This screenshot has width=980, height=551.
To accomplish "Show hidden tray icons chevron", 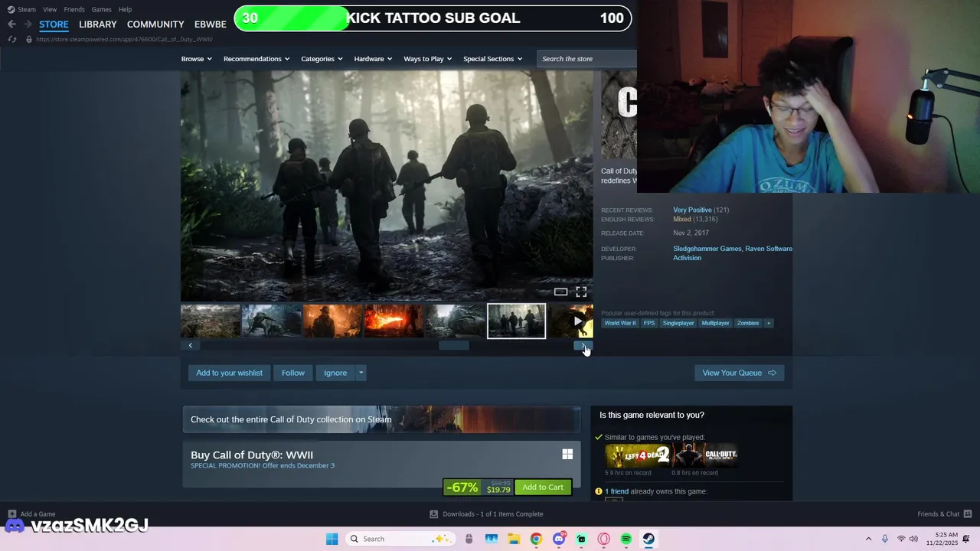I will pyautogui.click(x=868, y=539).
